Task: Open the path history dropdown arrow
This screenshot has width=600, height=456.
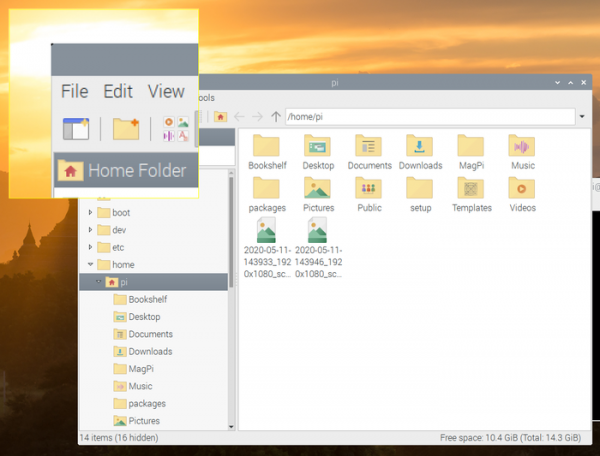Action: [581, 117]
